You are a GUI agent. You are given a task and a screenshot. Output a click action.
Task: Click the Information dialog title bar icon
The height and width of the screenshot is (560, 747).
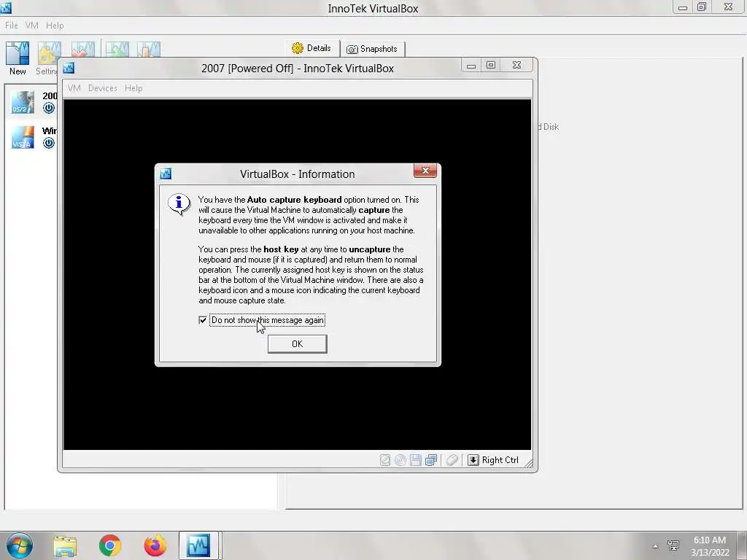pyautogui.click(x=166, y=174)
